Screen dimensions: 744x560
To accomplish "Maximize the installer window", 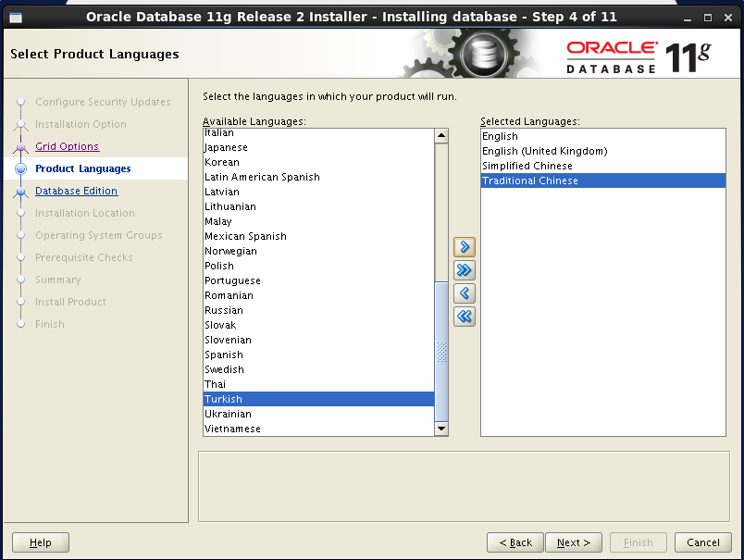I will pyautogui.click(x=709, y=17).
